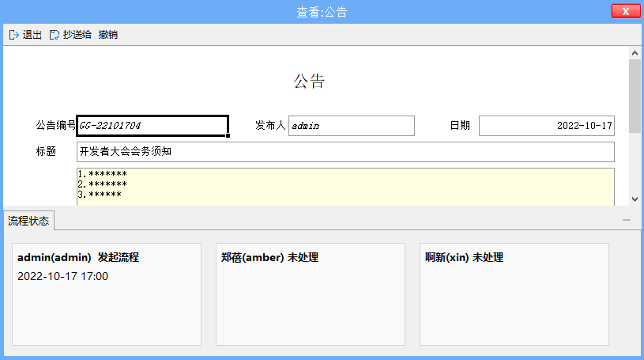This screenshot has height=360, width=644.
Task: Click the 日期 field 2022-10-17
Action: click(x=547, y=126)
